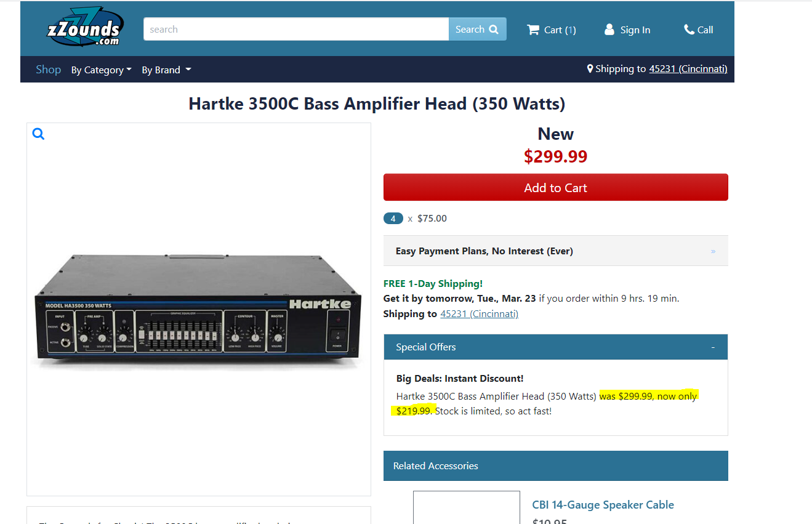
Task: Click the map pin icon beside Shipping to
Action: (590, 69)
